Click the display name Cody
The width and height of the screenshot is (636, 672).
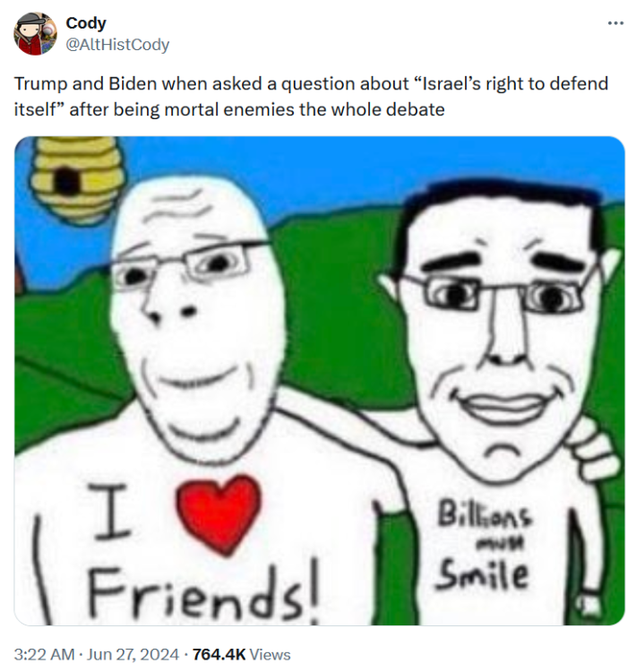coord(86,23)
